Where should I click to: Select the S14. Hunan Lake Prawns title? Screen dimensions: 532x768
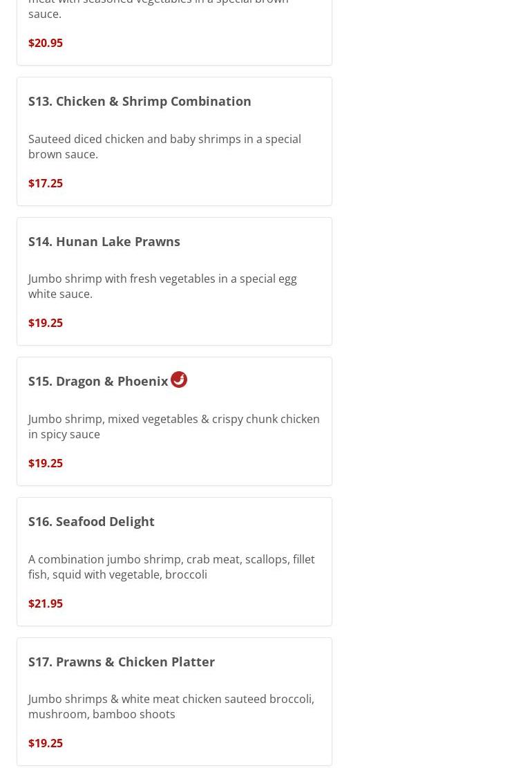pyautogui.click(x=104, y=241)
